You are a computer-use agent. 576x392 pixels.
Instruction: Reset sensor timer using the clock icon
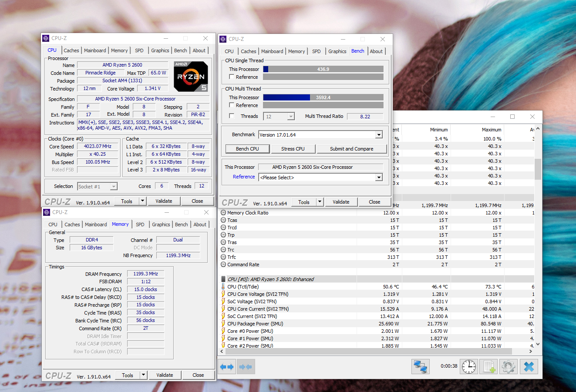pyautogui.click(x=469, y=366)
